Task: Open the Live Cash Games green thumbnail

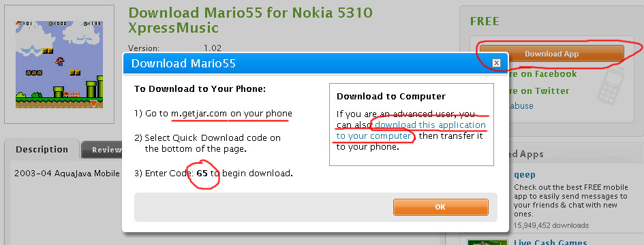Action: pos(489,242)
